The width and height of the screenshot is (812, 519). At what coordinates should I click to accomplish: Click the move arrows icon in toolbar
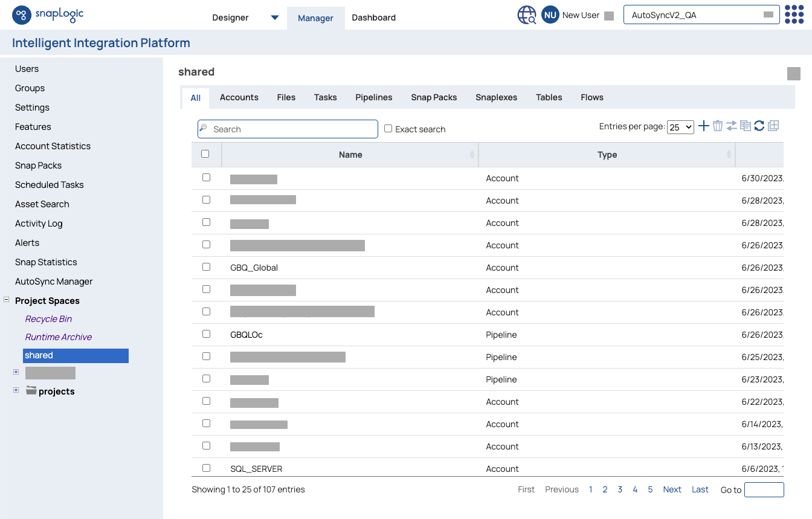pyautogui.click(x=732, y=126)
